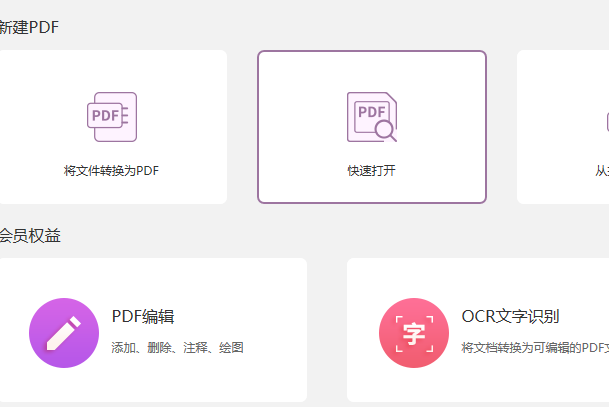Click the partially visible icon in third card

click(x=606, y=120)
